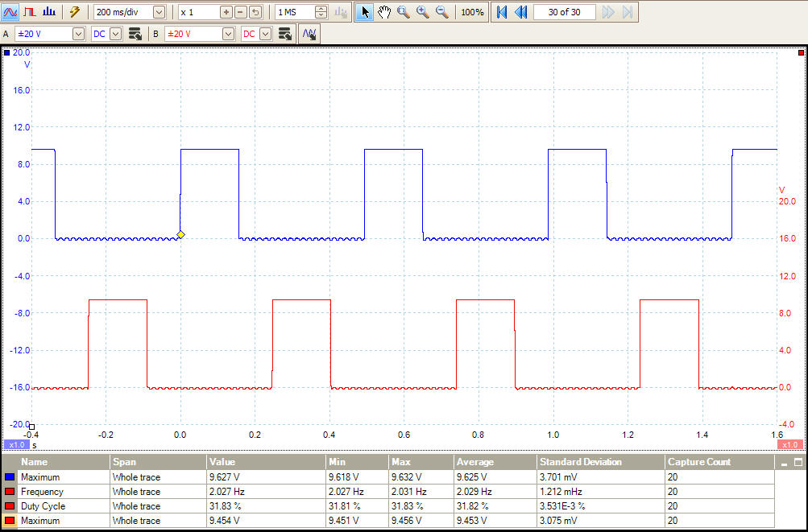Click the highlighted red swatch, last Maximum row
This screenshot has width=808, height=532.
[10, 521]
